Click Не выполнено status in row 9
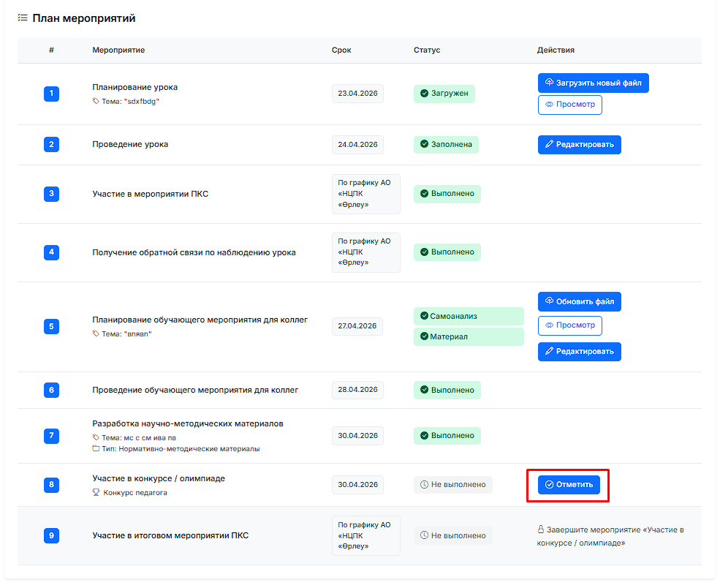720x588 pixels. pos(452,535)
